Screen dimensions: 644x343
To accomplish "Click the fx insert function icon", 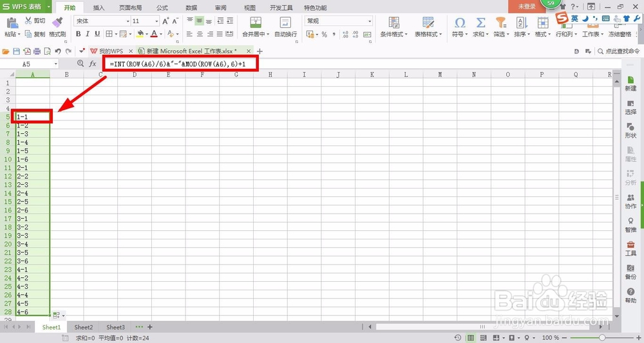I will pyautogui.click(x=93, y=64).
